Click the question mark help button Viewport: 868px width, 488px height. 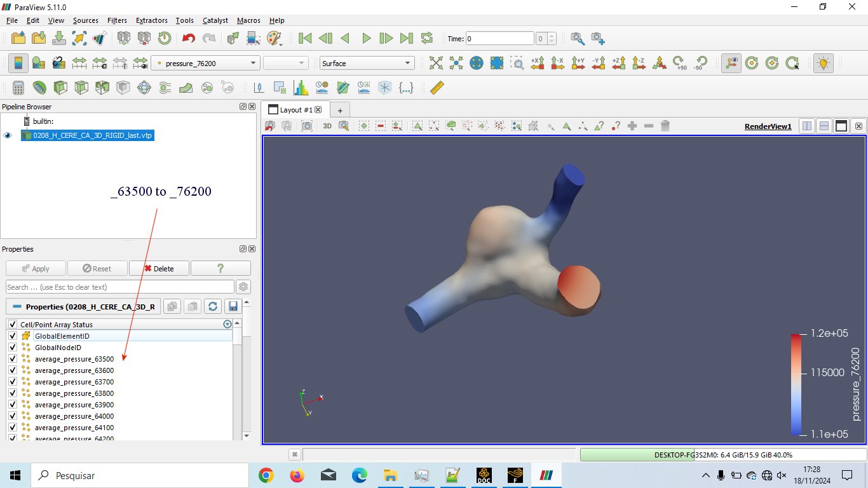point(220,268)
